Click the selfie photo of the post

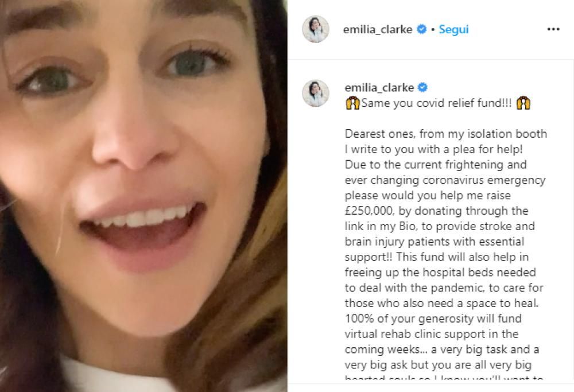(x=143, y=196)
